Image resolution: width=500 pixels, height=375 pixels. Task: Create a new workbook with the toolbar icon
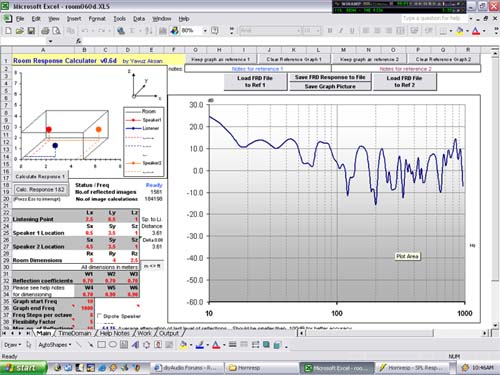8,31
